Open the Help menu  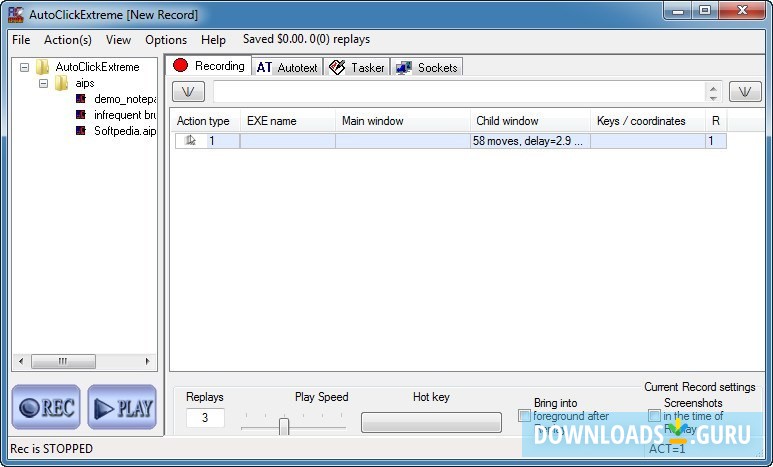213,39
